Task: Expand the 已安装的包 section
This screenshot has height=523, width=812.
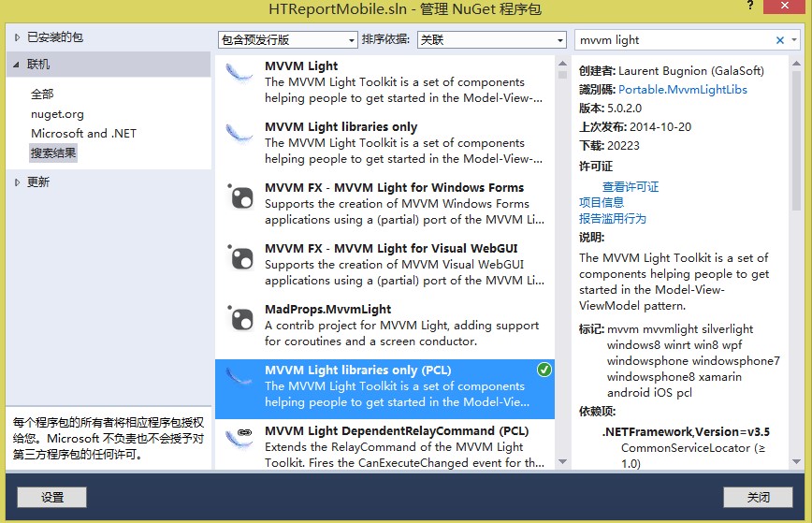Action: point(17,37)
